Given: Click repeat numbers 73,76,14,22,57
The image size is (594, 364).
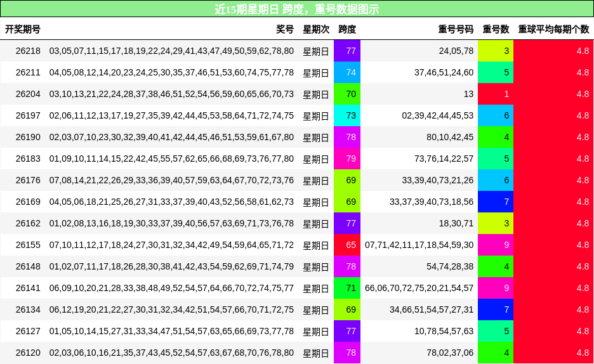Looking at the screenshot, I should tap(444, 159).
